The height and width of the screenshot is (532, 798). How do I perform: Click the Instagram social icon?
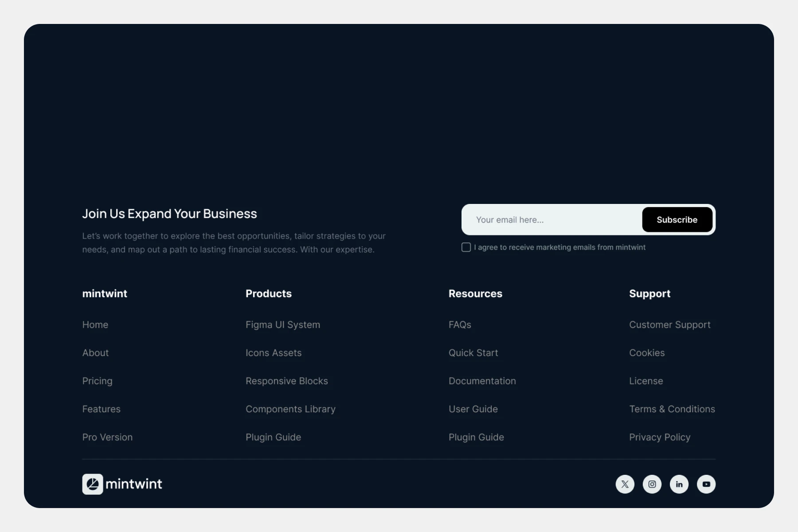[x=652, y=484]
